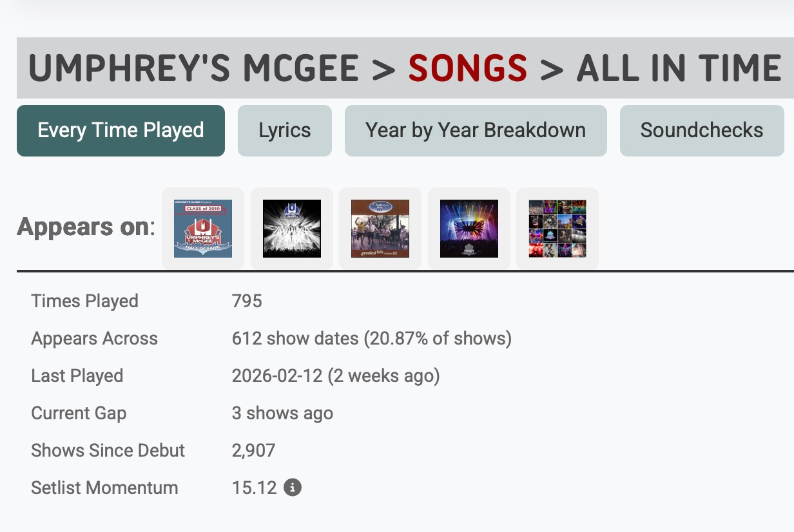Image resolution: width=794 pixels, height=532 pixels.
Task: Select the Every Time Played tab
Action: point(121,131)
